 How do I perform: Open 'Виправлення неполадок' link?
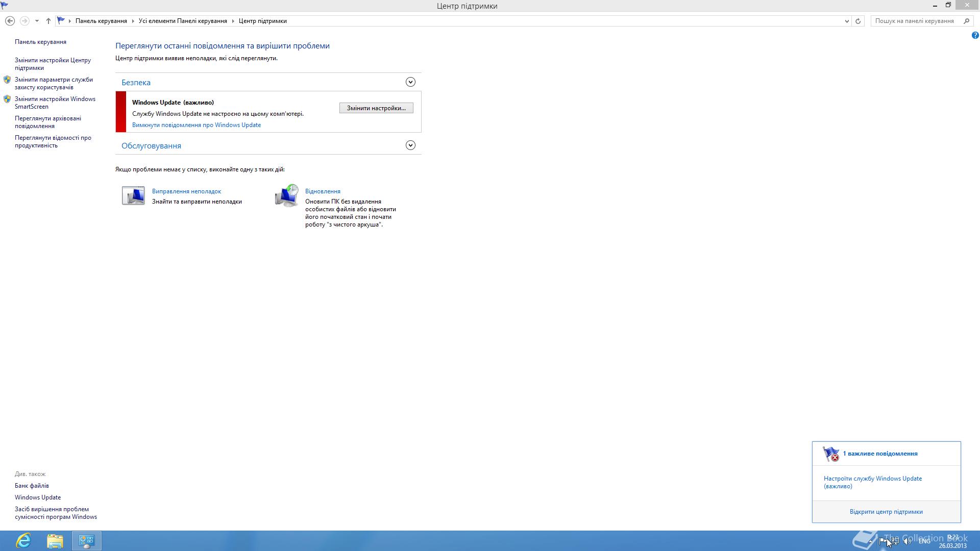click(x=186, y=191)
